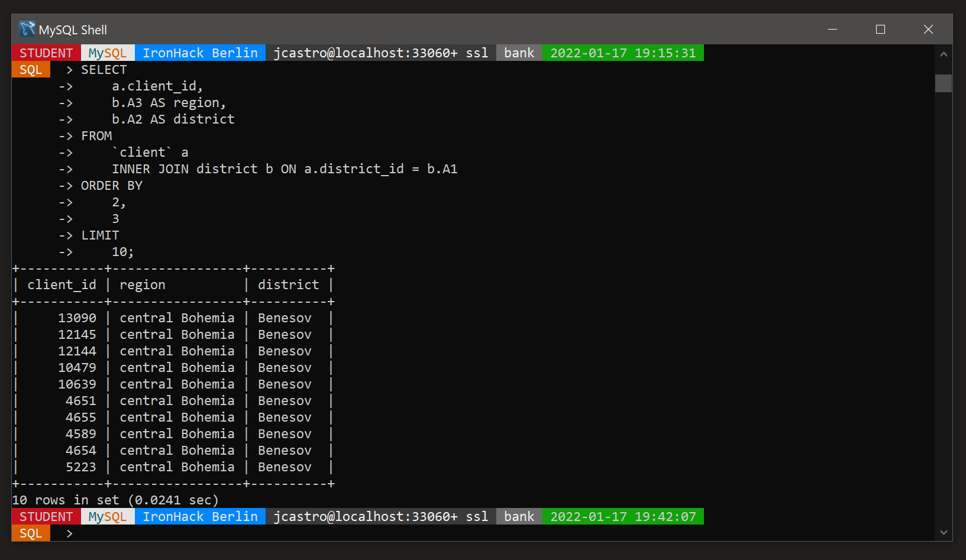Select the blue IronHack Berlin badge
966x560 pixels.
200,53
